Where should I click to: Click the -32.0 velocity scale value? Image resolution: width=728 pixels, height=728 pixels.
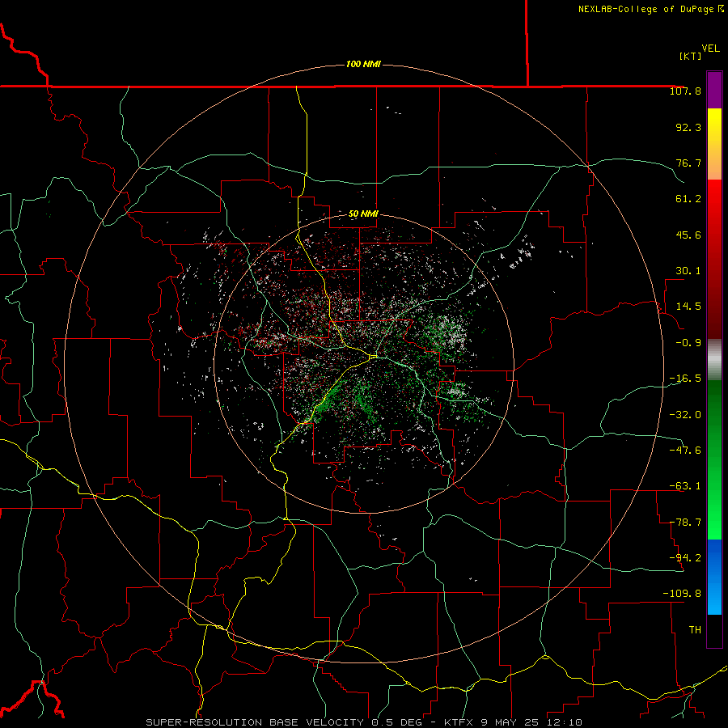685,414
